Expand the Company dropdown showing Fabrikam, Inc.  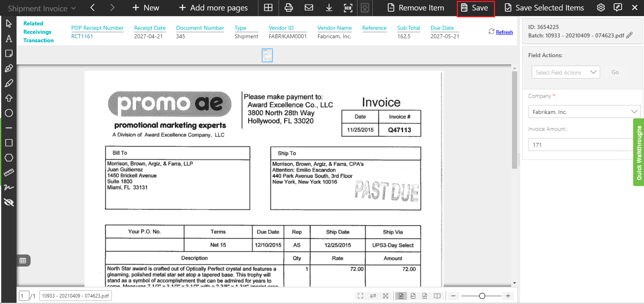[584, 112]
